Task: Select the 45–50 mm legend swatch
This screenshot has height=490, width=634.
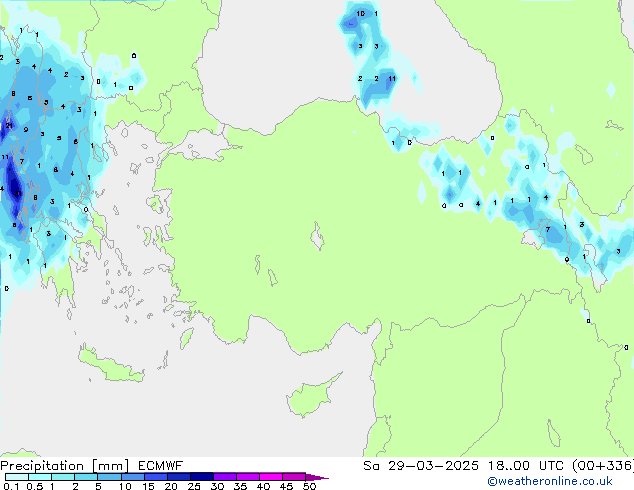Action: (294, 477)
